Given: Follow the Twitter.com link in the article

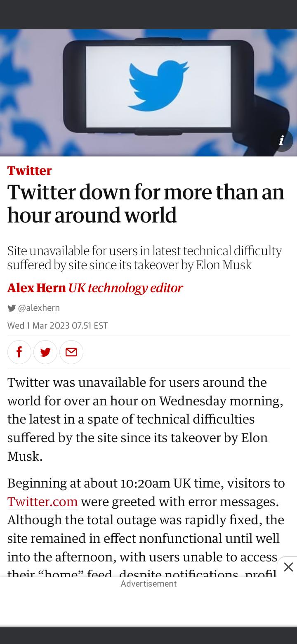Looking at the screenshot, I should 42,502.
